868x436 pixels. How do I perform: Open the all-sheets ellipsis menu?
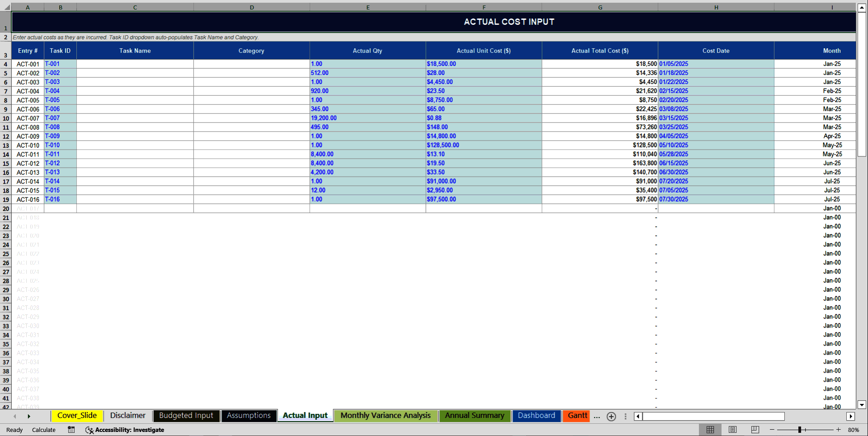597,416
